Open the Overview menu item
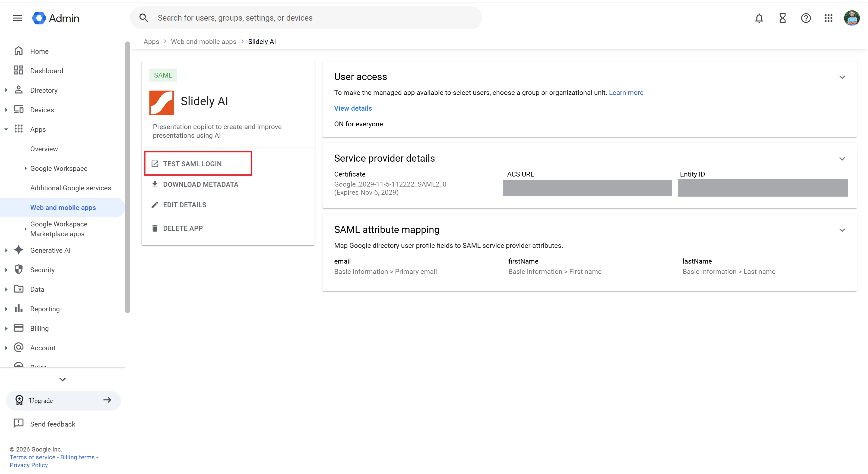Image resolution: width=868 pixels, height=474 pixels. point(44,149)
